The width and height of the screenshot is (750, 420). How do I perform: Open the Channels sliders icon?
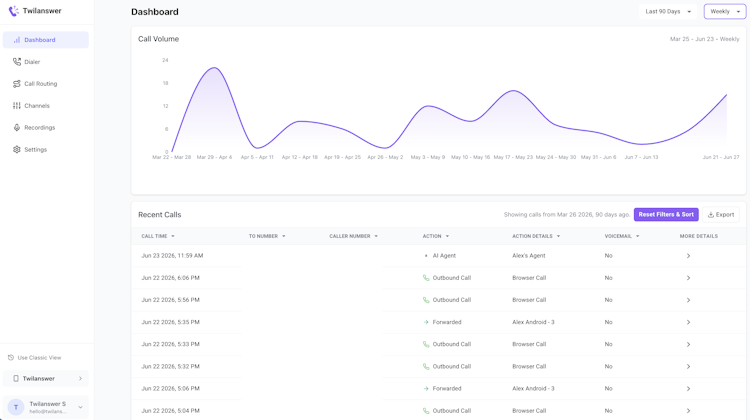(17, 106)
